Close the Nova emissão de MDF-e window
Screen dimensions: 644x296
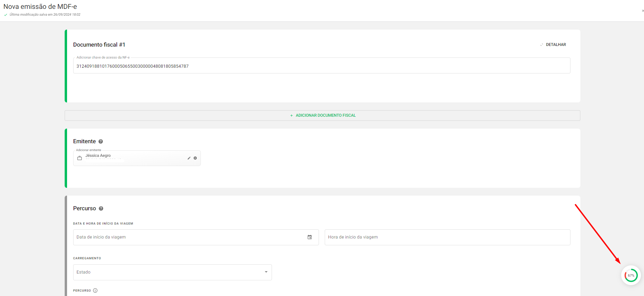(x=643, y=11)
